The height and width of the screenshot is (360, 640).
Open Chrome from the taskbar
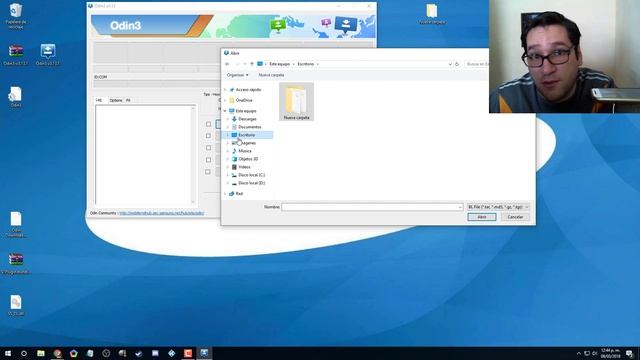(58, 353)
